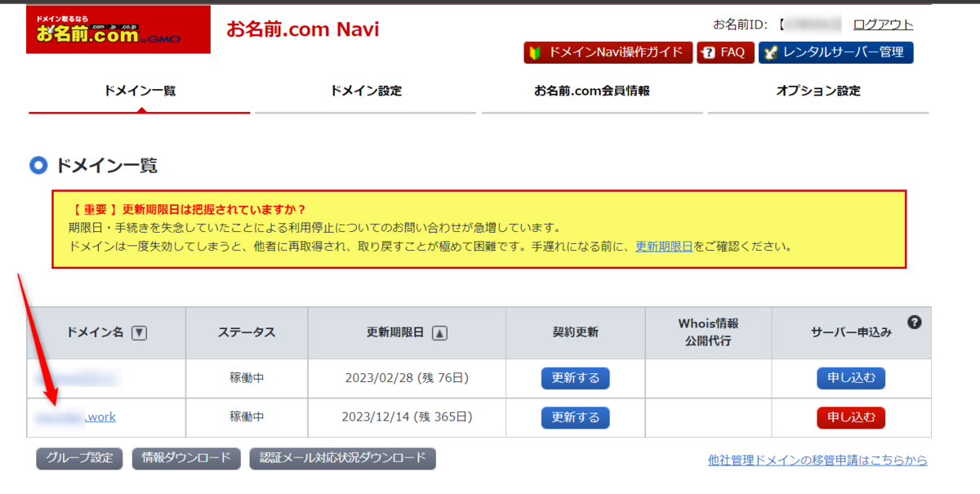This screenshot has width=980, height=494.
Task: Open the .work domain link
Action: click(75, 417)
